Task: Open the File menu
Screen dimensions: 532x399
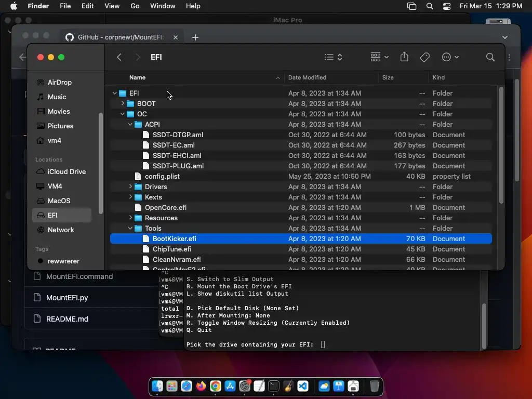Action: pyautogui.click(x=65, y=6)
